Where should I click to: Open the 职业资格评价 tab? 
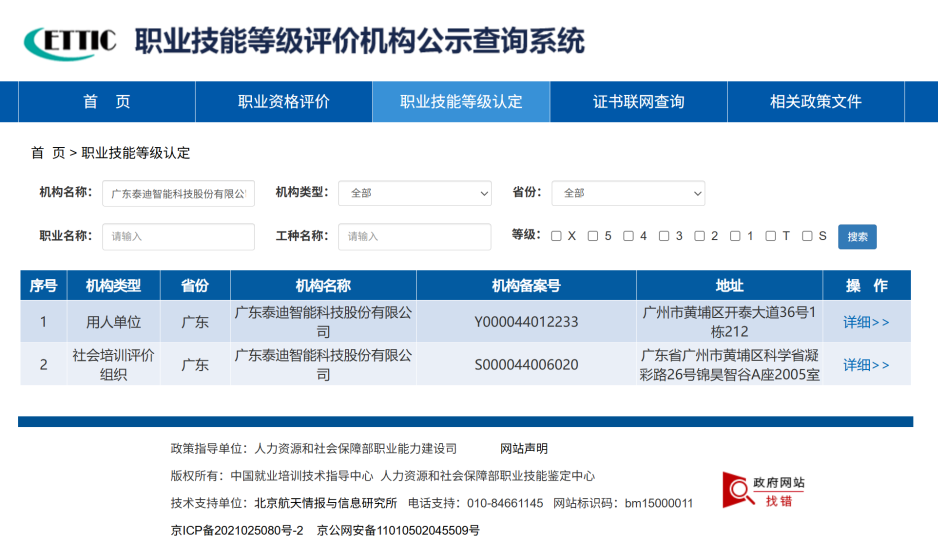[x=284, y=102]
